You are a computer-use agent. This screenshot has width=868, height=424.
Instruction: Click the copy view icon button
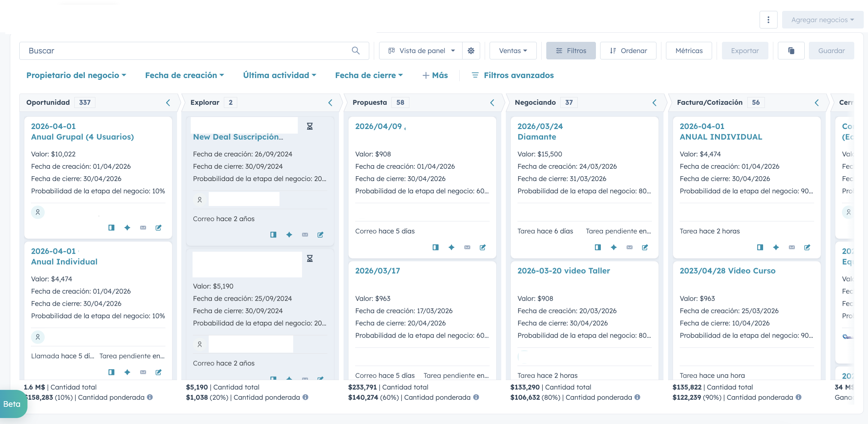pos(791,51)
